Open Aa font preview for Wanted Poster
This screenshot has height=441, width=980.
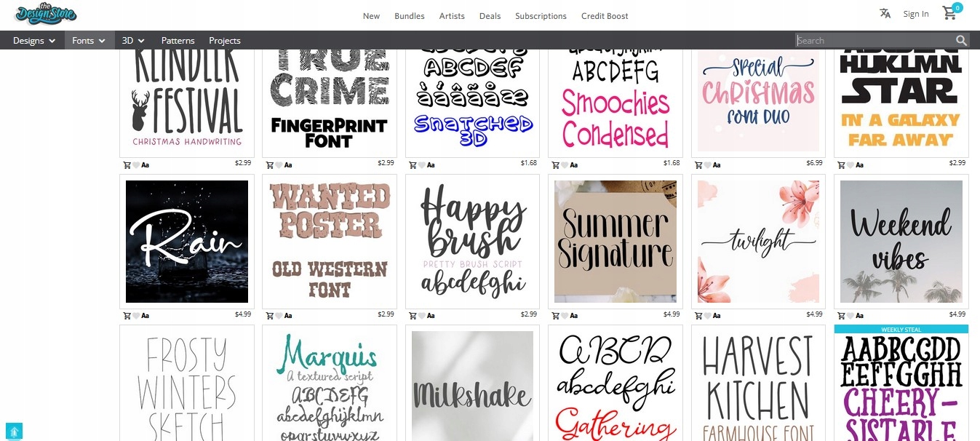pyautogui.click(x=288, y=316)
